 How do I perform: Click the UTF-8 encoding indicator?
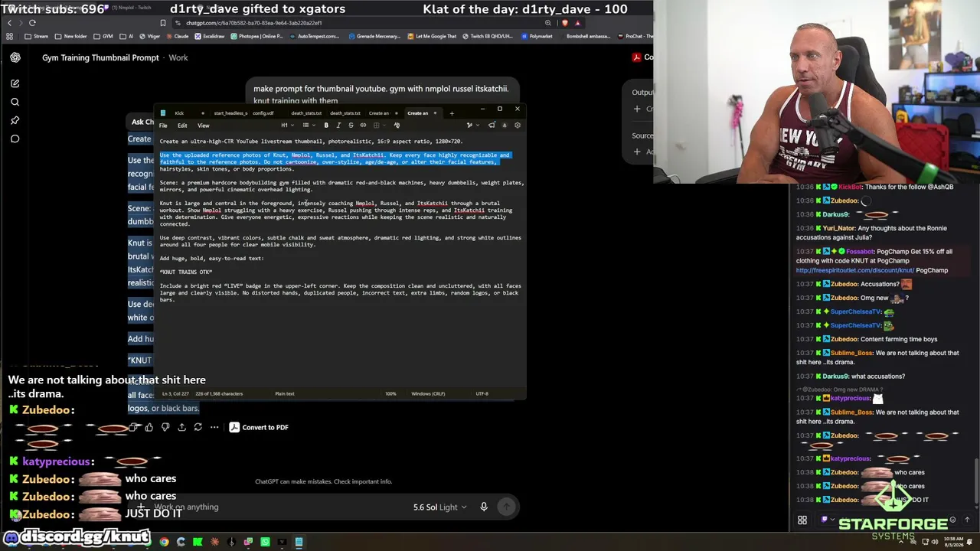[482, 394]
